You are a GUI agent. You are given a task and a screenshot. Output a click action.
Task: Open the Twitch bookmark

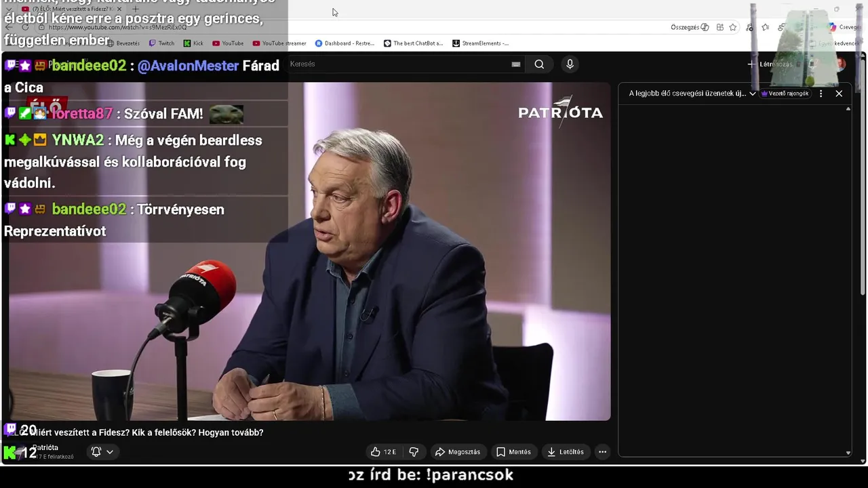coord(161,43)
